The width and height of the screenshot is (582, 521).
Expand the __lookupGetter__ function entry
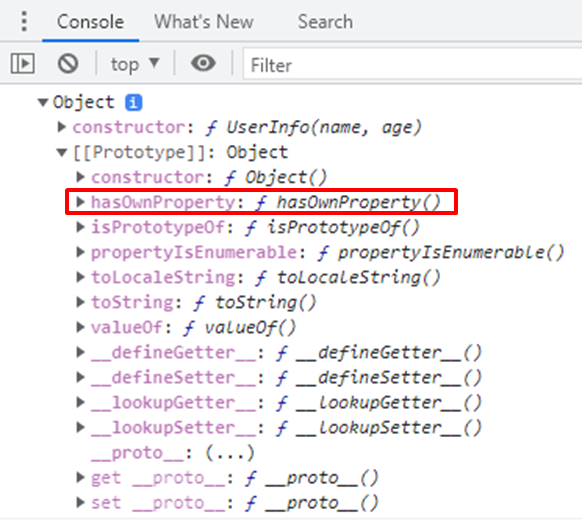pos(80,402)
